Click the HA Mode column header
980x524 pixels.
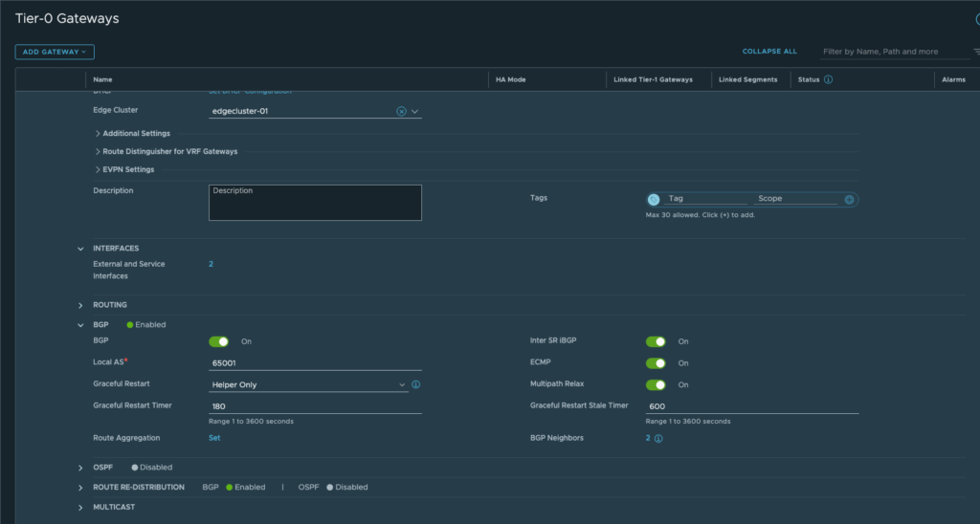tap(510, 79)
